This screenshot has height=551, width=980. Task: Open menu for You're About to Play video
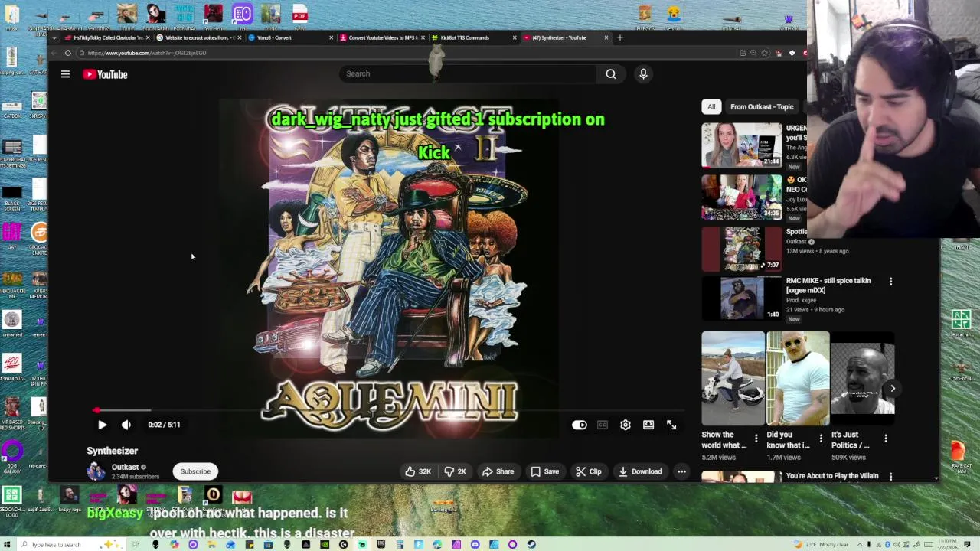click(x=890, y=476)
